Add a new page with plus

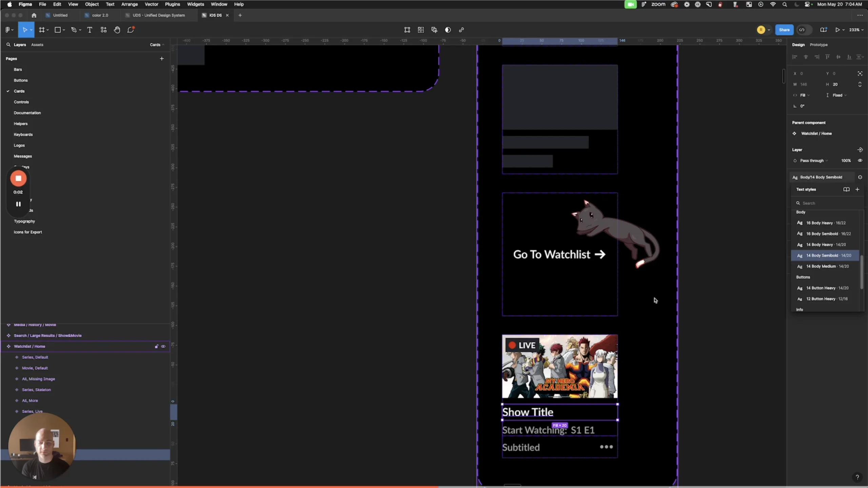coord(162,59)
